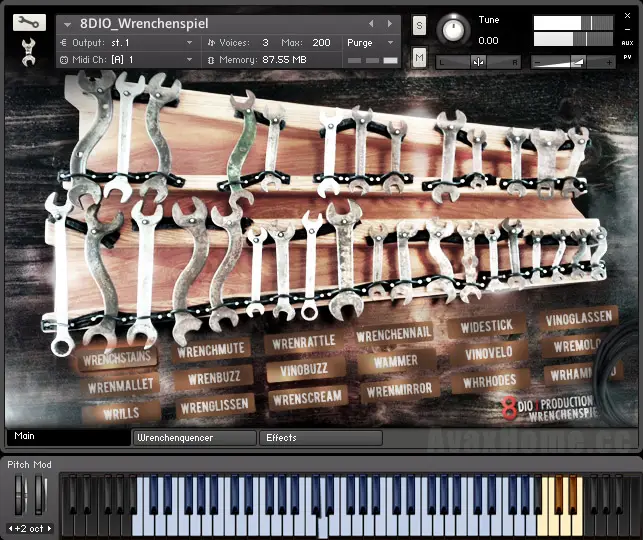
Task: Solo the instrument with S button
Action: point(419,26)
